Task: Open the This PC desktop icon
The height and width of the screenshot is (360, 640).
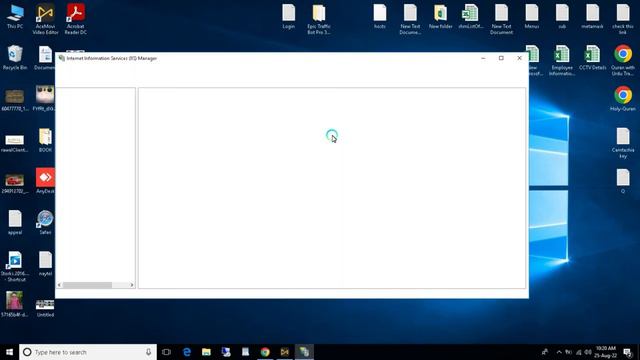Action: click(x=15, y=17)
